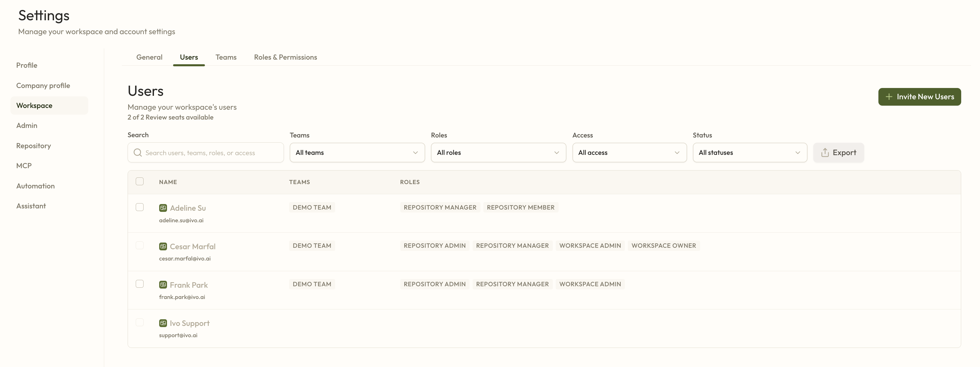Switch to Roles & Permissions tab
Image resolution: width=980 pixels, height=367 pixels.
[285, 57]
